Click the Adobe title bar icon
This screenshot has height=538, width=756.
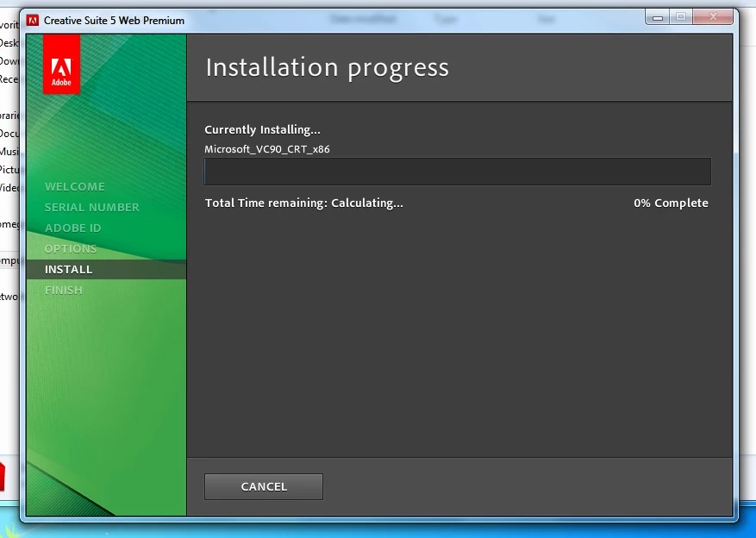point(33,20)
